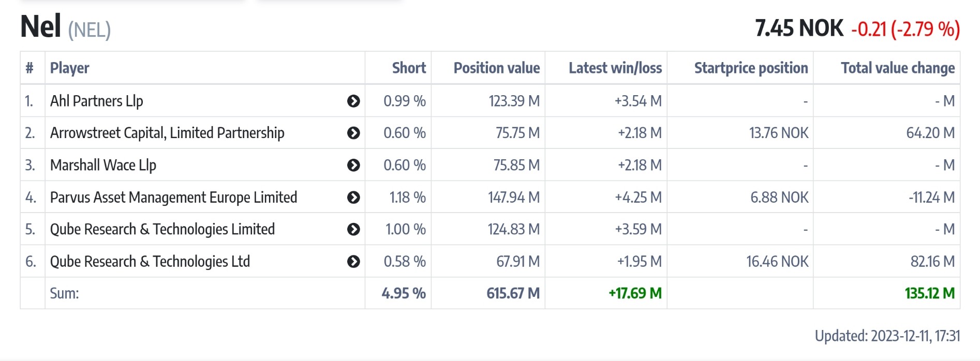Image resolution: width=980 pixels, height=361 pixels.
Task: Click the arrow icon beside Ahl Partners Llp
Action: pos(353,101)
